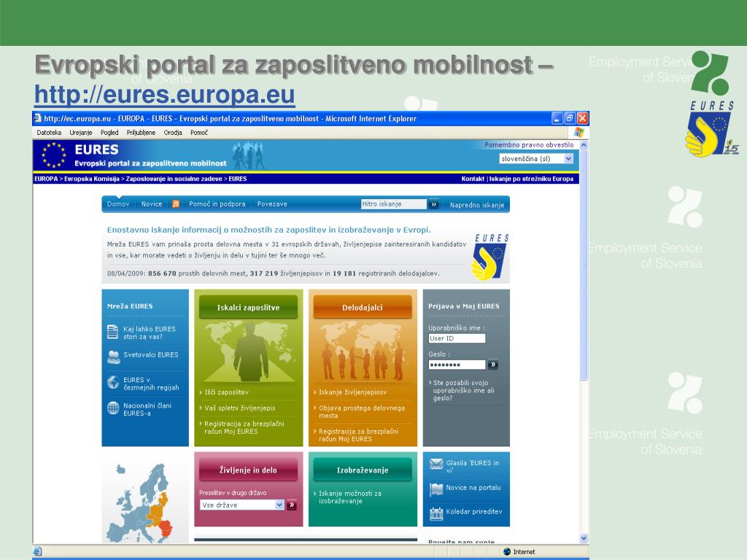Click the world icon for Nacionalni člani
The width and height of the screenshot is (747, 560).
[x=113, y=408]
